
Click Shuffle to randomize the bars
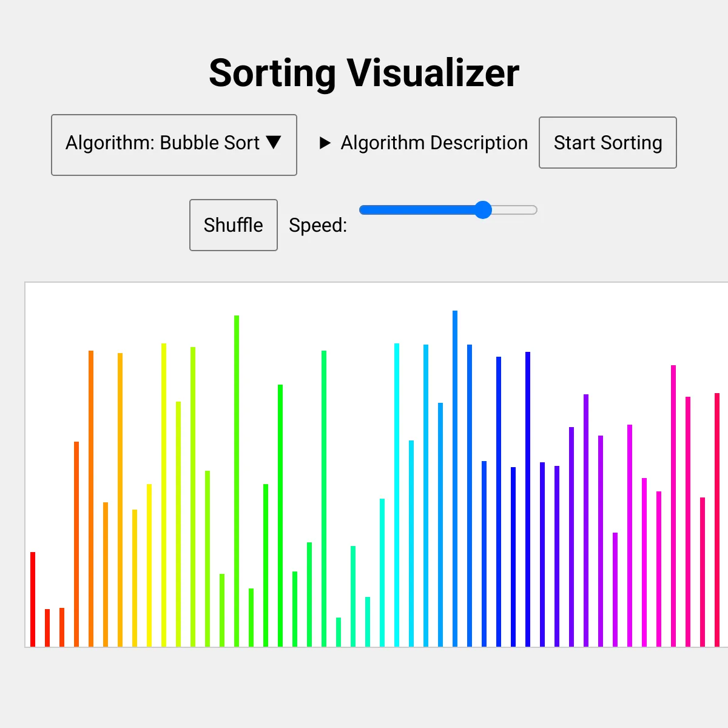click(x=233, y=224)
